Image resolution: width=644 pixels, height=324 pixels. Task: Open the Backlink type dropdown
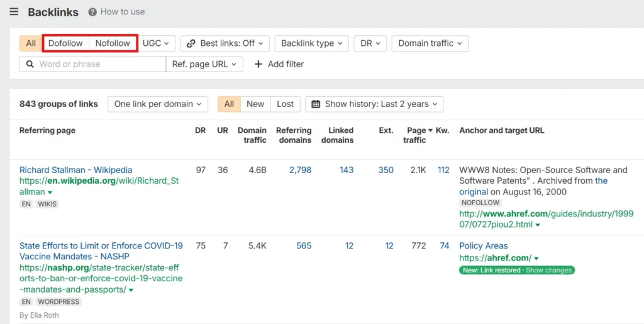(311, 43)
